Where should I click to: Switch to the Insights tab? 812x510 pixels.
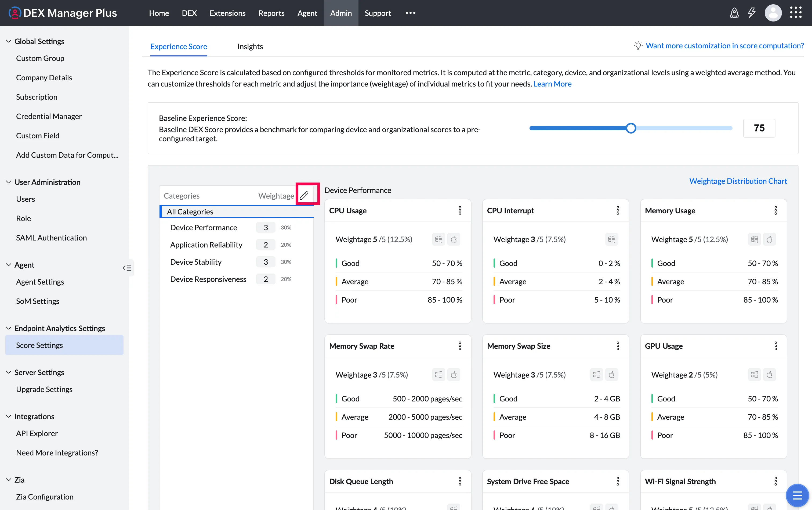pos(250,46)
